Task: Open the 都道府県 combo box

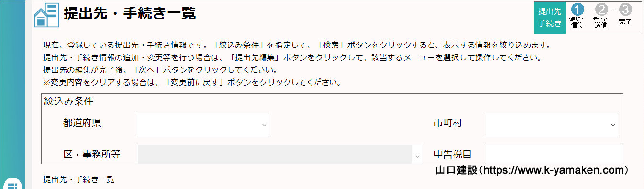Action: [x=203, y=125]
